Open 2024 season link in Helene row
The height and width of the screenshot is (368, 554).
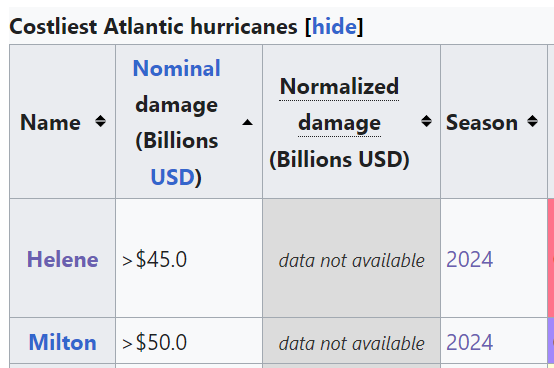point(470,260)
